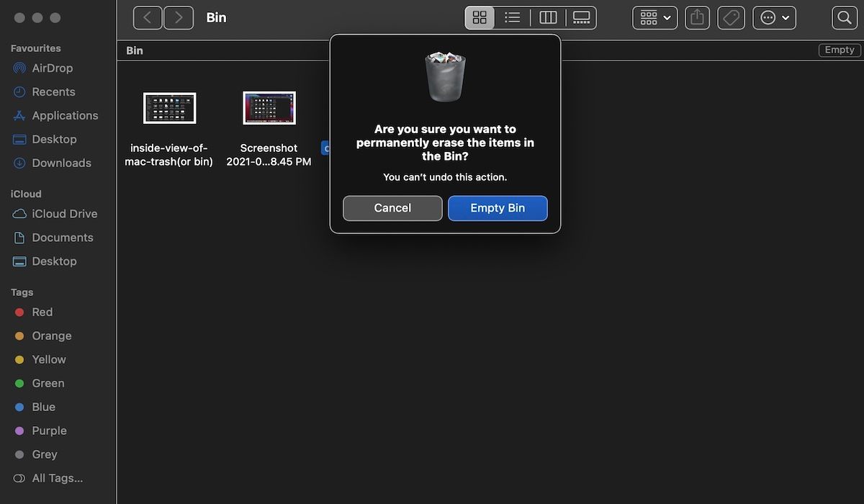
Task: Click the Recents clock icon
Action: (19, 91)
